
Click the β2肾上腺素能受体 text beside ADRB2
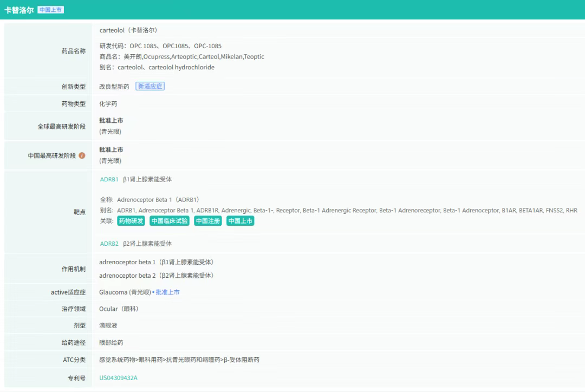(147, 244)
